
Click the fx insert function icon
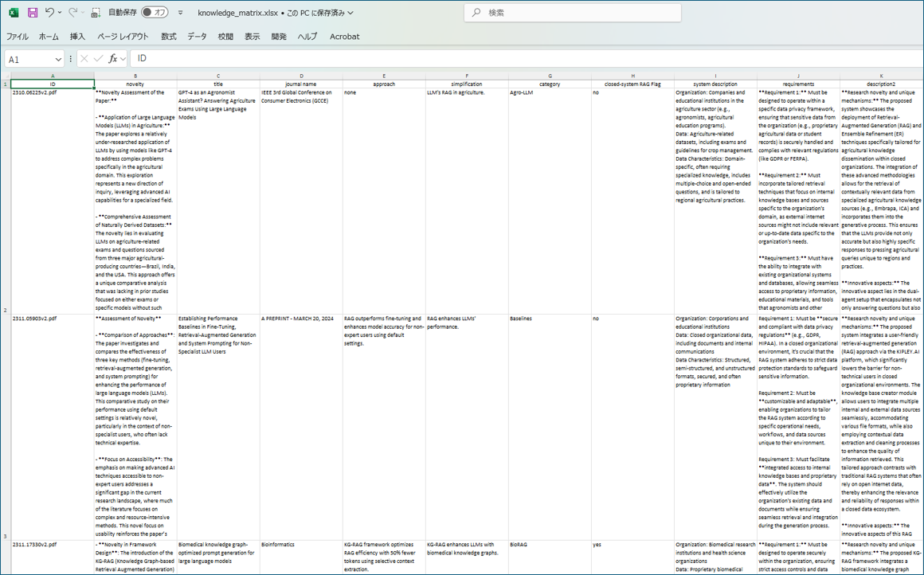coord(113,59)
